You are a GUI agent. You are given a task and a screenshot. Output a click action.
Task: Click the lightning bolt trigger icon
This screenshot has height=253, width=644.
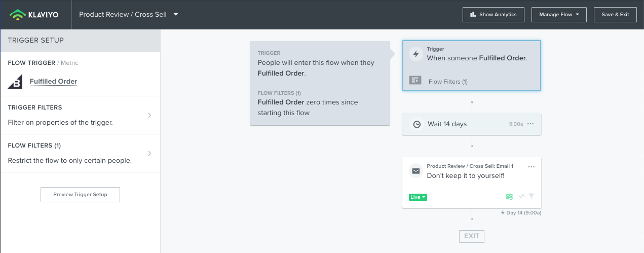(x=415, y=54)
